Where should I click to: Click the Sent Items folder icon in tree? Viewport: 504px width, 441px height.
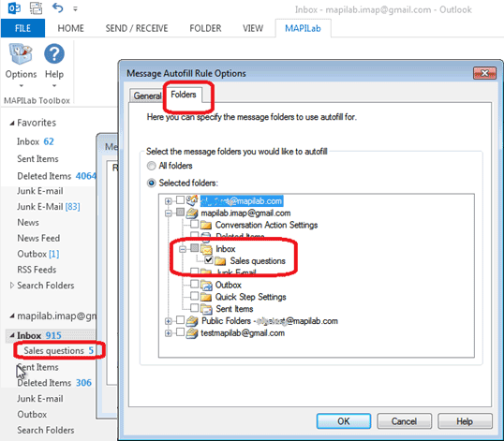click(206, 309)
